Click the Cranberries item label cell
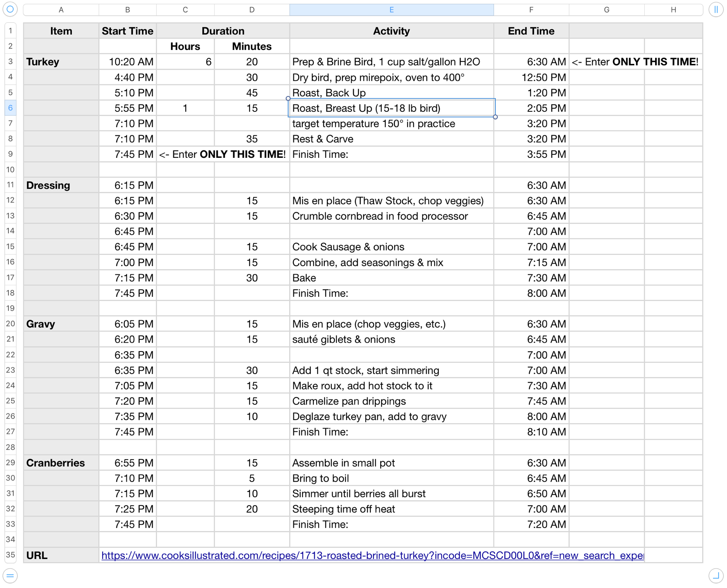The width and height of the screenshot is (727, 588). (61, 463)
